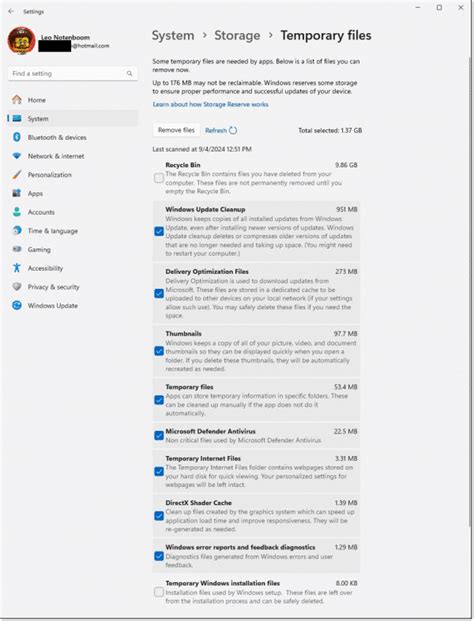Image resolution: width=474 pixels, height=621 pixels.
Task: Go to Accessibility settings
Action: coord(73,268)
